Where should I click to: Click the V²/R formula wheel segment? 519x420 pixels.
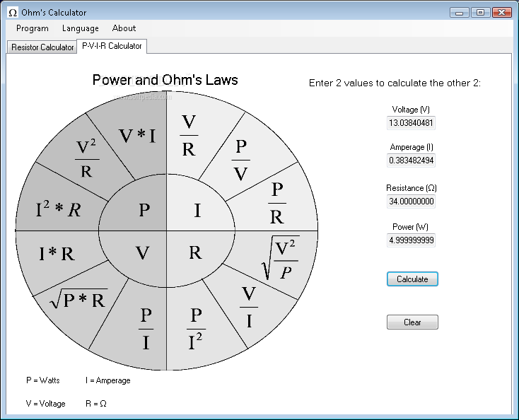86,158
